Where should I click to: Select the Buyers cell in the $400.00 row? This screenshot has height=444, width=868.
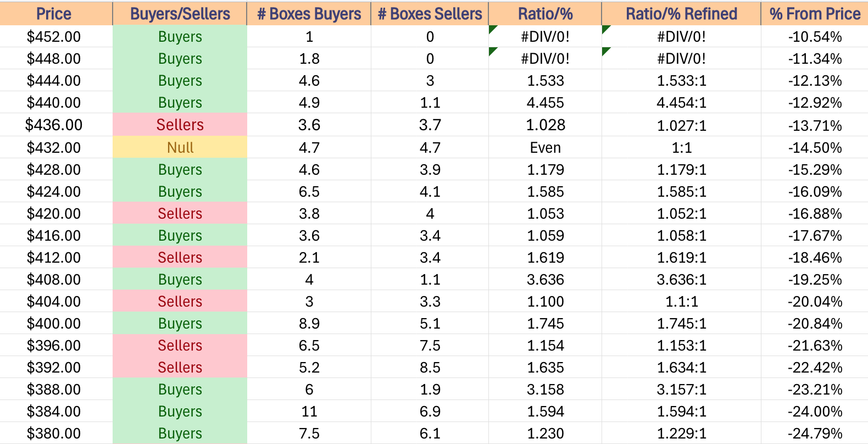tap(180, 324)
